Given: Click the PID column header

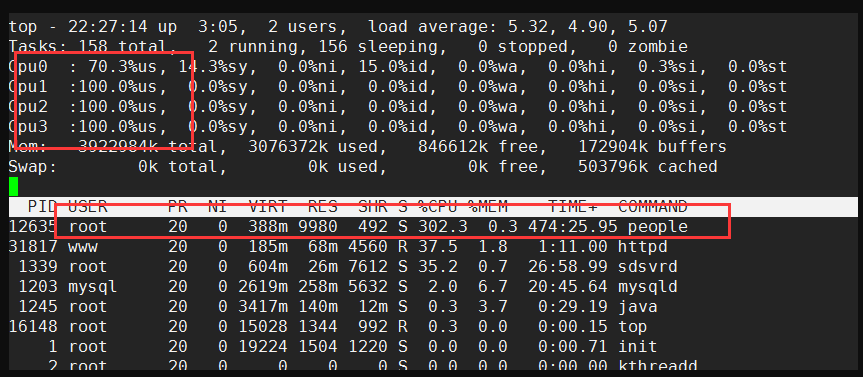Looking at the screenshot, I should [43, 207].
